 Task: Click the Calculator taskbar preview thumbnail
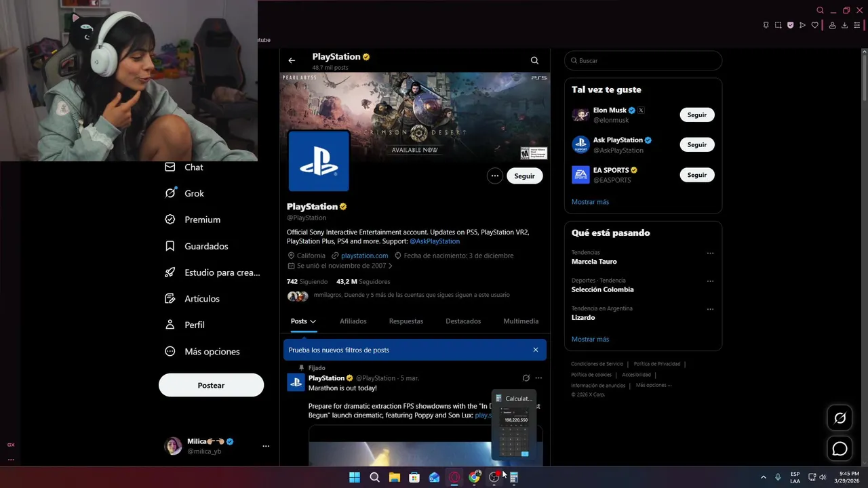pos(515,426)
